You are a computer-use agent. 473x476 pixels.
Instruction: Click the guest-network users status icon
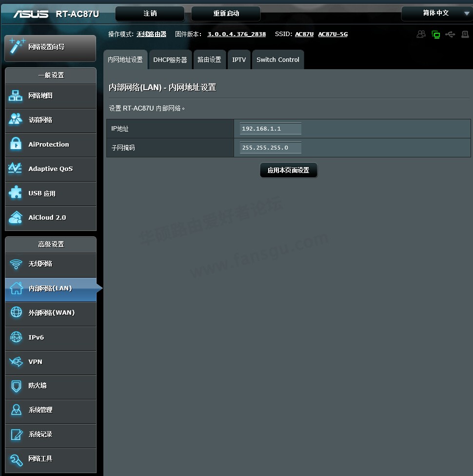(421, 34)
